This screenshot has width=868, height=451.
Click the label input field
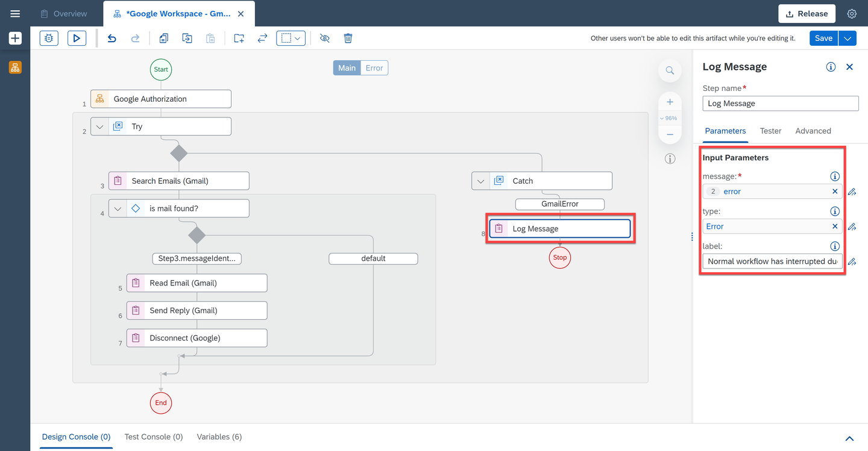(773, 261)
